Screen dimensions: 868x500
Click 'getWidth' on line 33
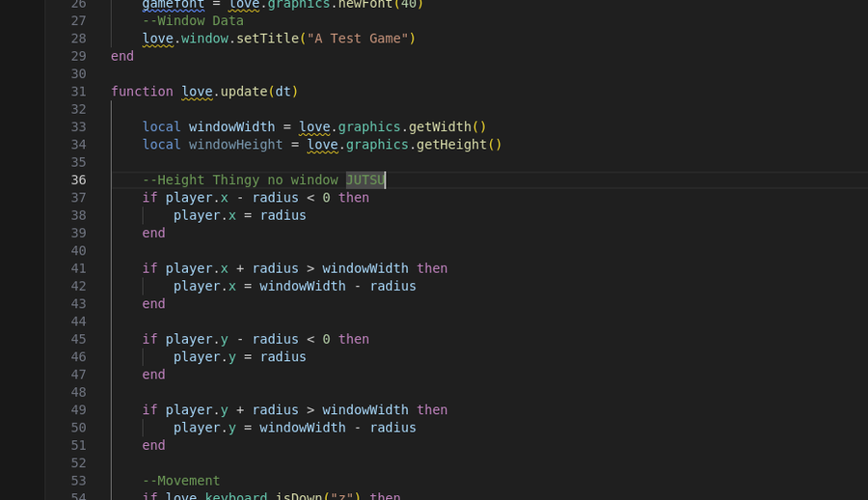pos(440,127)
